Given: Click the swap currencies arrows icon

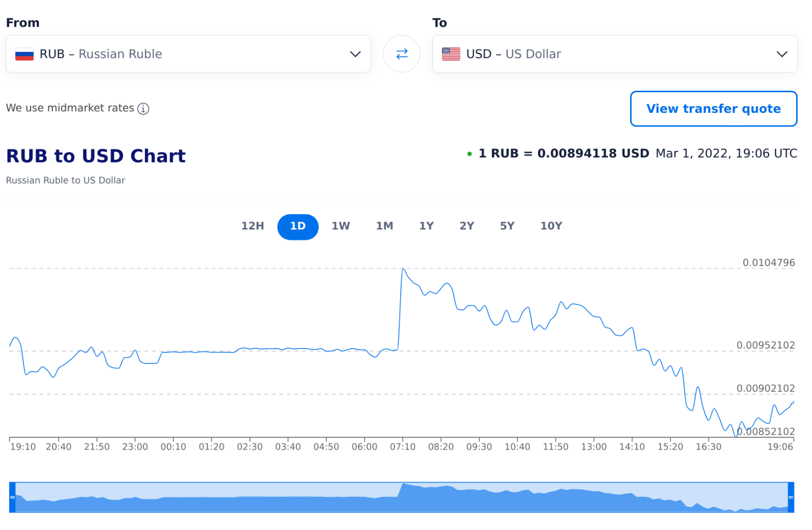Looking at the screenshot, I should [402, 54].
